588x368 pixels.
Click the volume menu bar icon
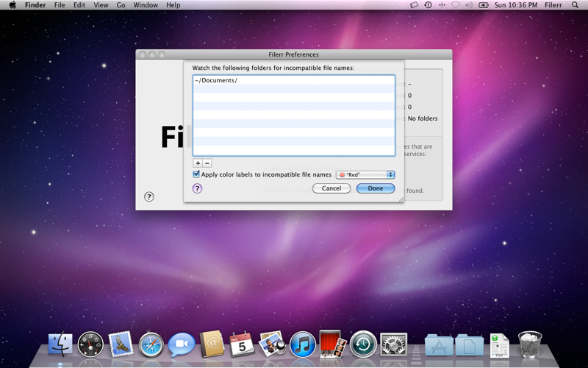tap(469, 5)
